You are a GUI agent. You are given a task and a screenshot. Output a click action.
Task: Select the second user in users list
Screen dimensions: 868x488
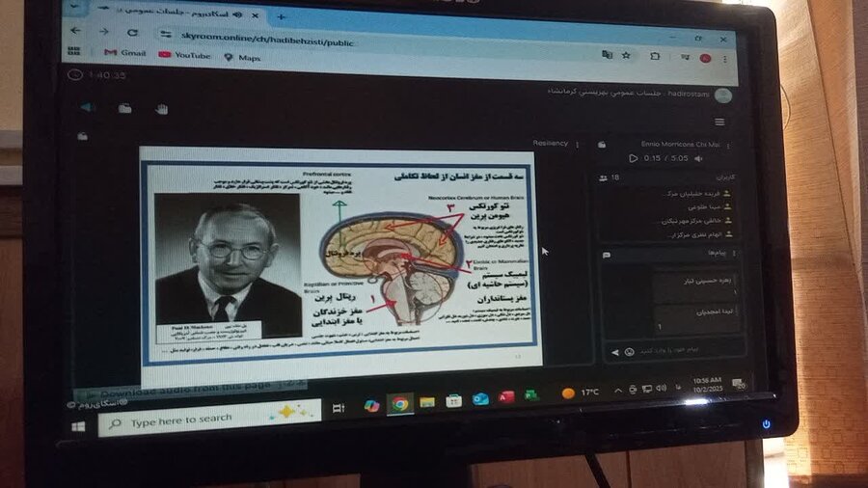click(x=709, y=207)
